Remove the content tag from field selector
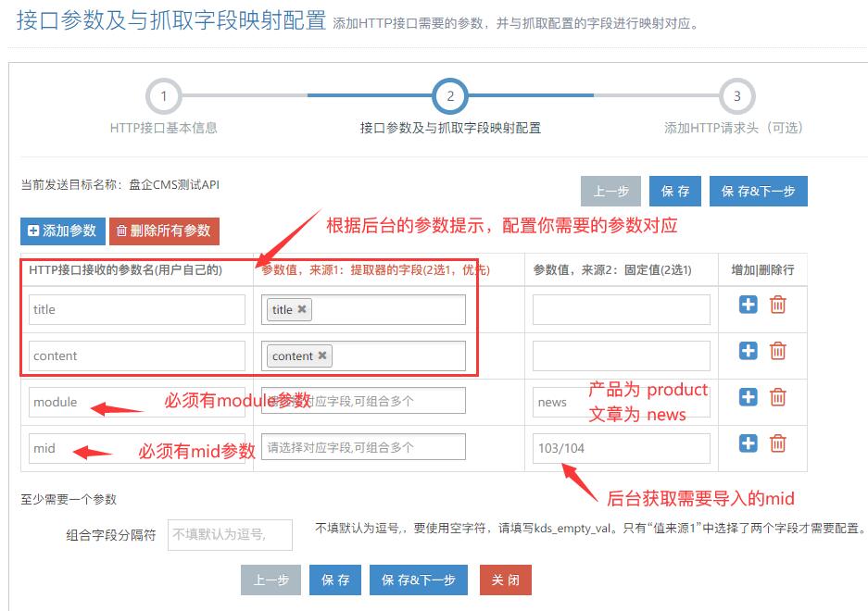Screen dimensions: 868x611 [322, 355]
